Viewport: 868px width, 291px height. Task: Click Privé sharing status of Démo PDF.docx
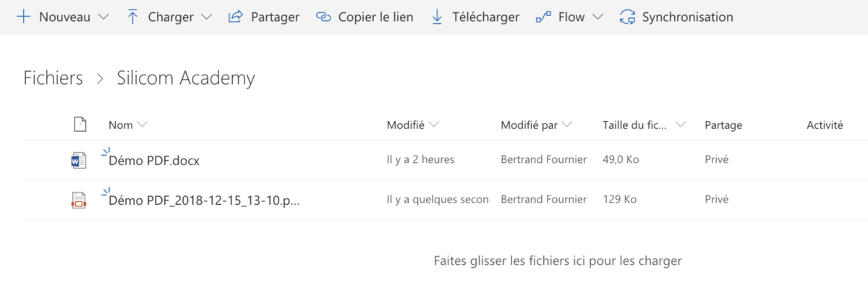[716, 159]
